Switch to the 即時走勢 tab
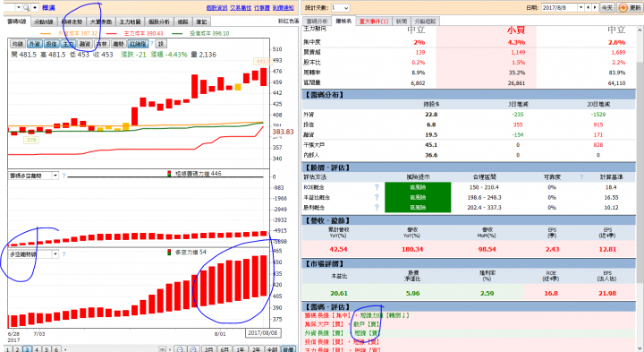 [72, 21]
